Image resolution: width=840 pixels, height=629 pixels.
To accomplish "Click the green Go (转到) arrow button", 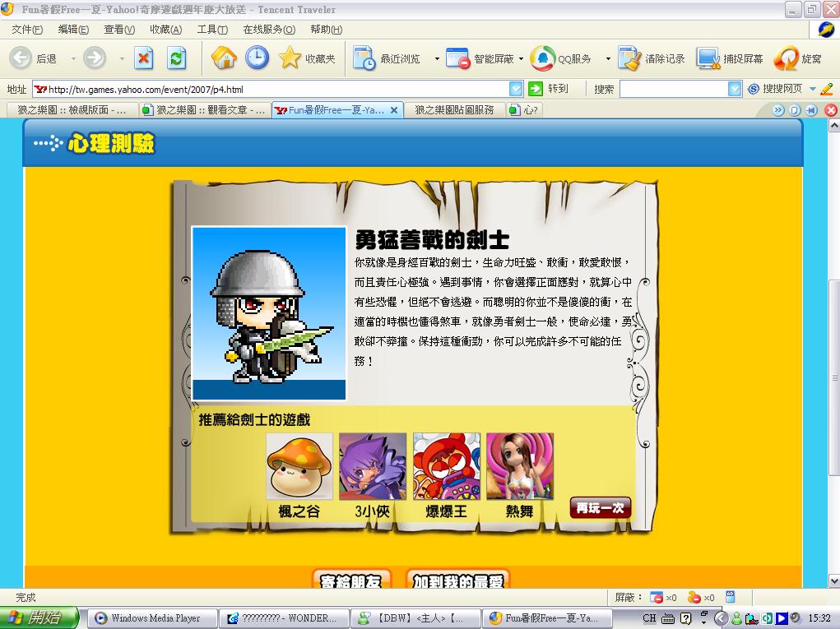I will (535, 89).
